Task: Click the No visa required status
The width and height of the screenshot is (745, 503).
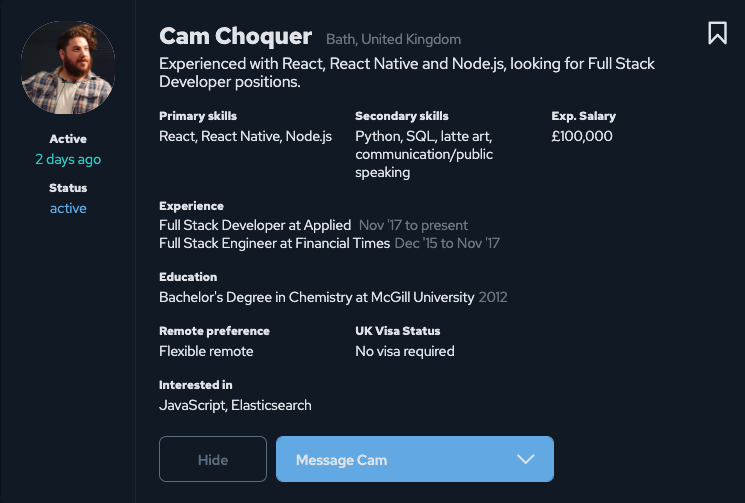Action: tap(405, 351)
